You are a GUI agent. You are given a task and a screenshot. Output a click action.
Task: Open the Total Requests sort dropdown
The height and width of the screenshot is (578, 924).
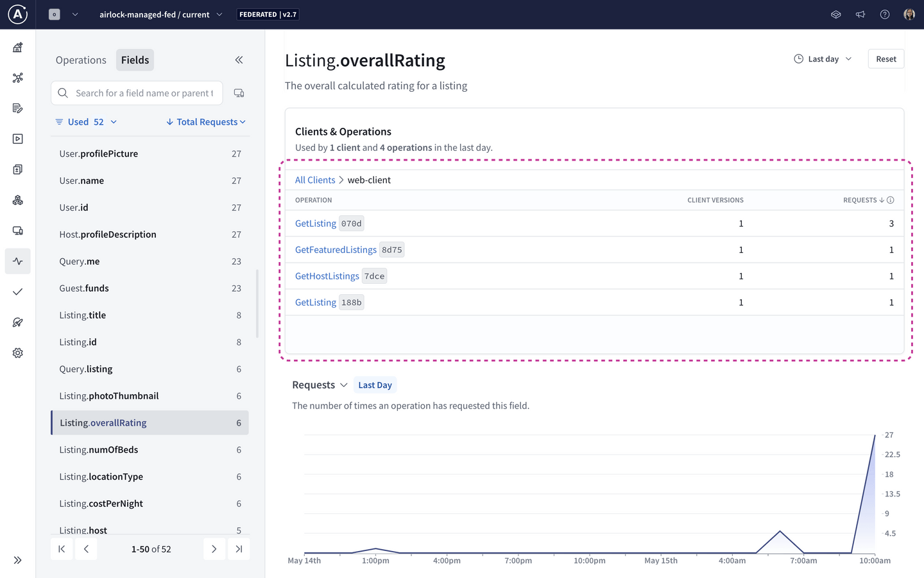(x=205, y=121)
